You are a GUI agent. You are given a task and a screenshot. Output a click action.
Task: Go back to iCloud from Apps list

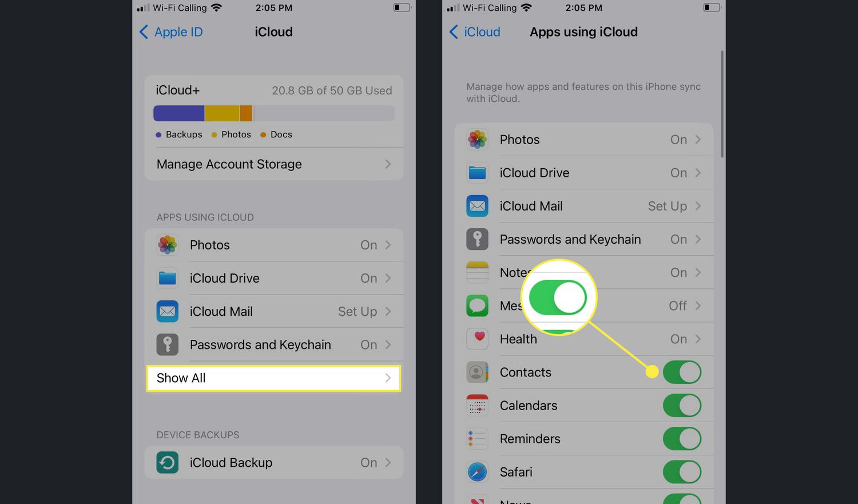(x=475, y=32)
